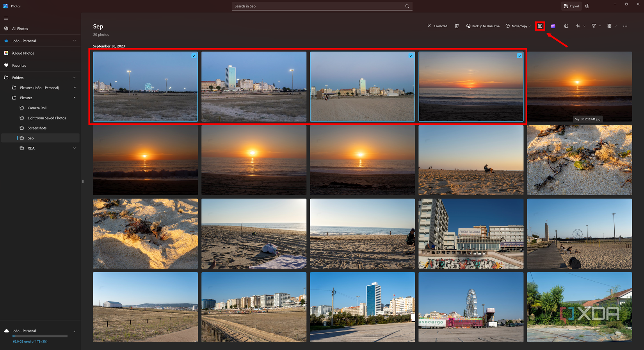Open the Sort options icon
Screen dimensions: 644x350
coord(578,26)
